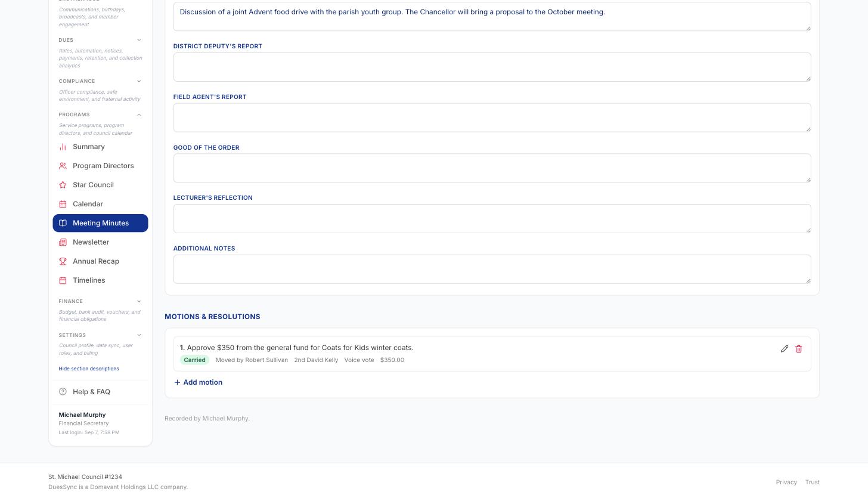Delete the Coats for Kids motion with the trash icon
The width and height of the screenshot is (868, 501).
coord(799,349)
